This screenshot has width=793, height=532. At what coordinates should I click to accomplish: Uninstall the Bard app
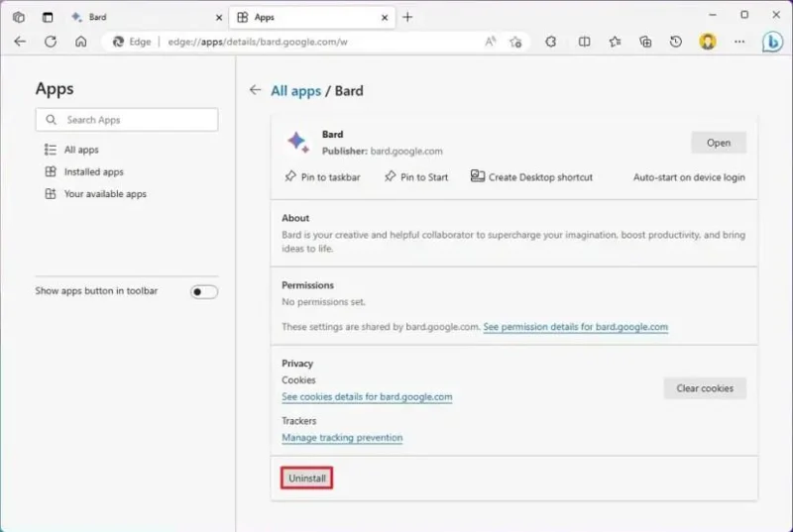click(307, 478)
